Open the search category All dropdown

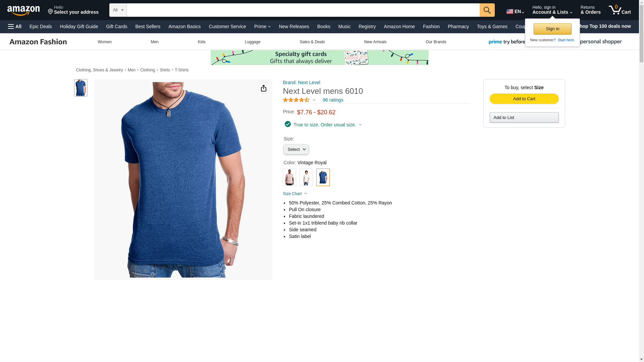pos(118,10)
